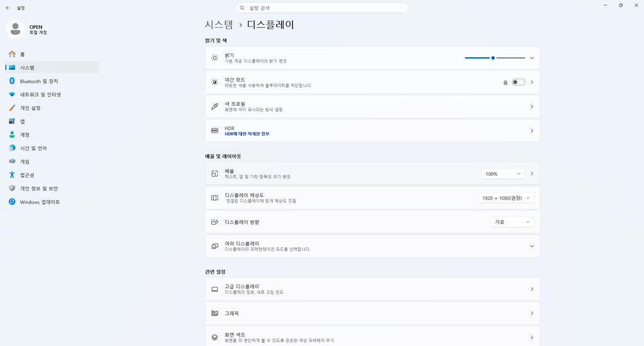Screen dimensions: 644x346
Task: Open the 가로 orientation dropdown
Action: click(x=513, y=222)
